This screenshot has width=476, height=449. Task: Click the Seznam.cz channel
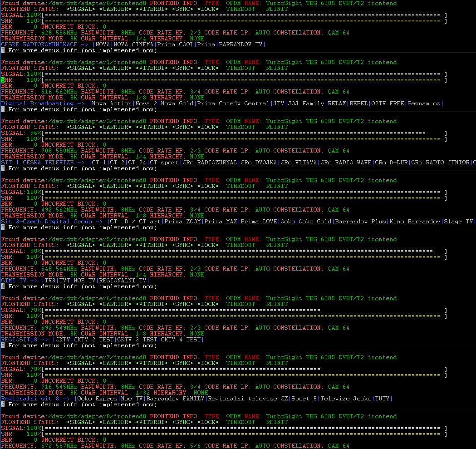[424, 104]
